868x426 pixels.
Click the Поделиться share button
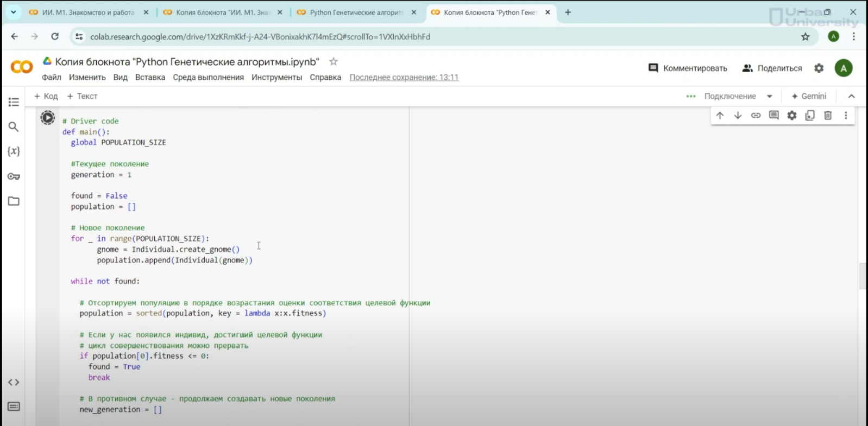click(772, 68)
